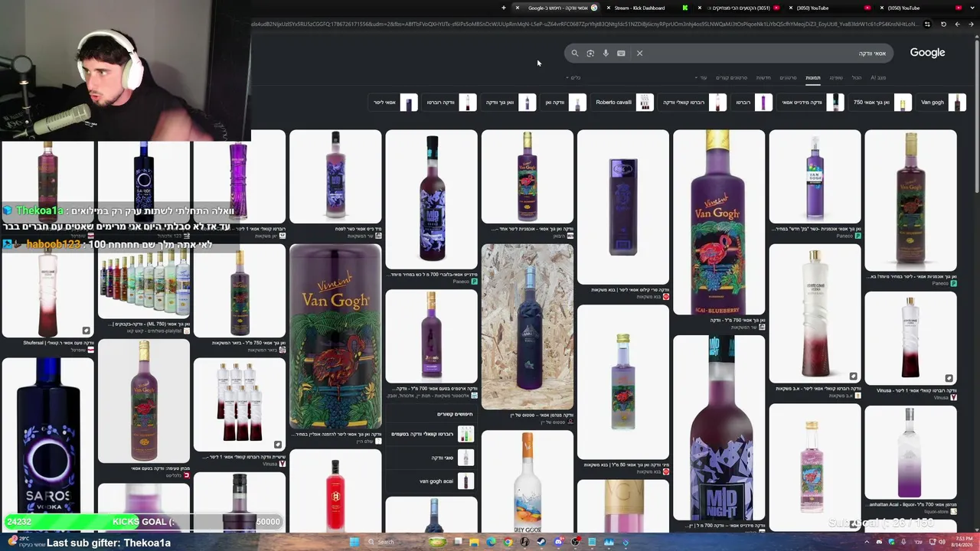Clear the Google search query
This screenshot has height=551, width=980.
pos(639,54)
